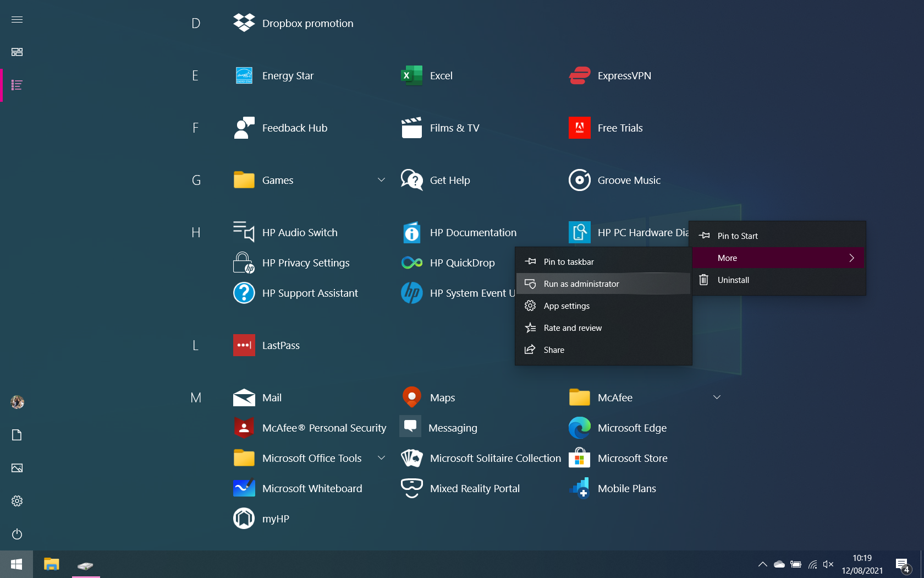Show hidden system tray icons chevron

coord(762,564)
